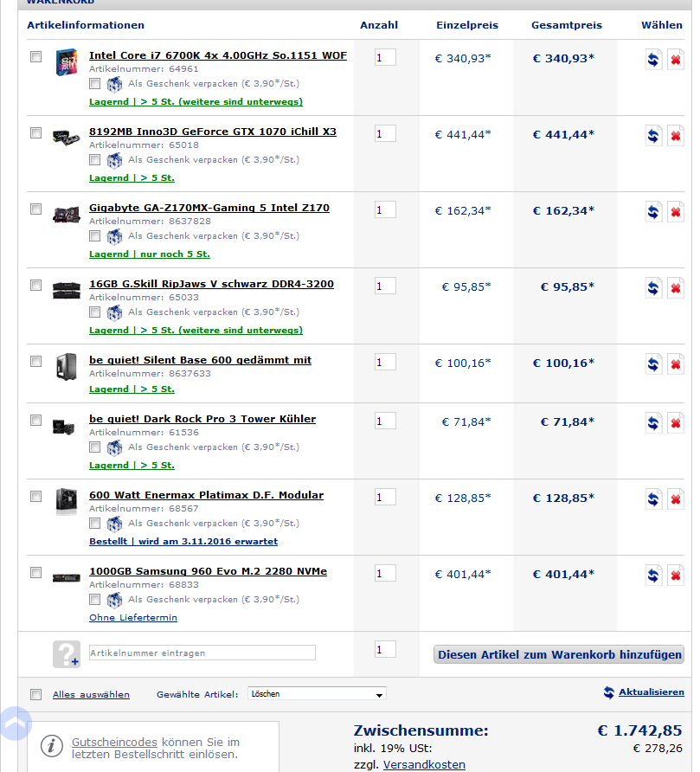Delete the Gigabyte GA-Z170MX-Gaming 5 item
Viewport: 700px width, 772px height.
click(x=676, y=212)
